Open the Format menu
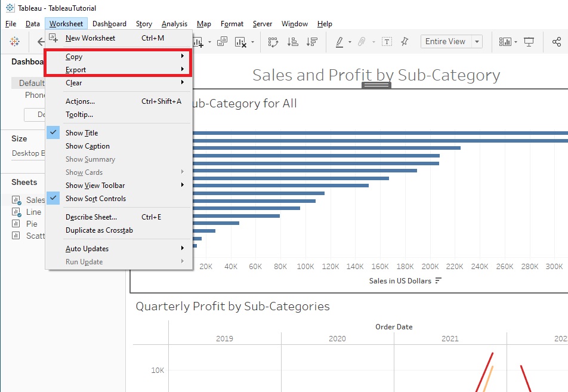The image size is (568, 392). (x=232, y=24)
